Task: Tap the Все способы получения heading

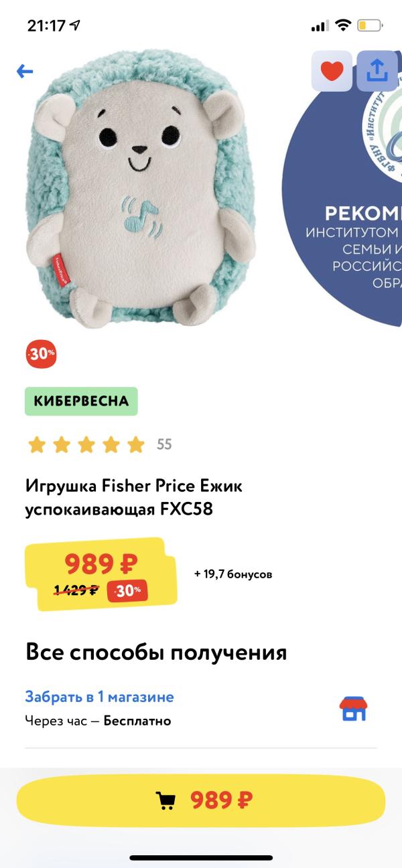Action: pyautogui.click(x=156, y=652)
